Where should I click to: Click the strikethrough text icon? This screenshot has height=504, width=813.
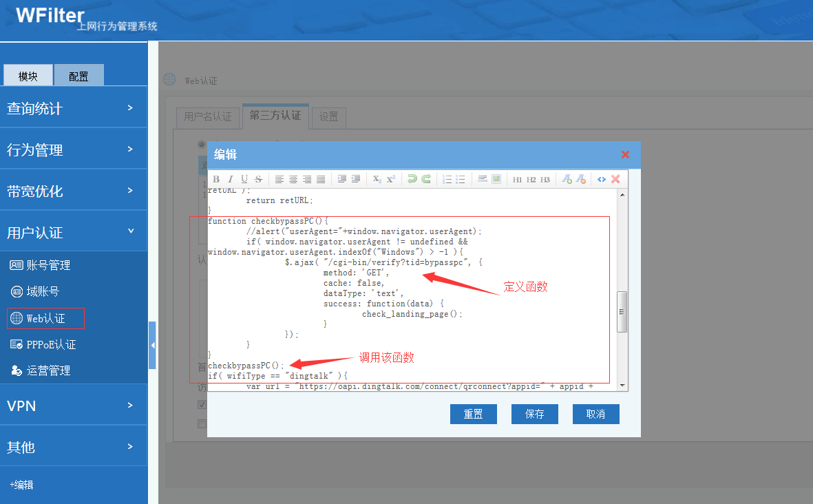tap(258, 179)
